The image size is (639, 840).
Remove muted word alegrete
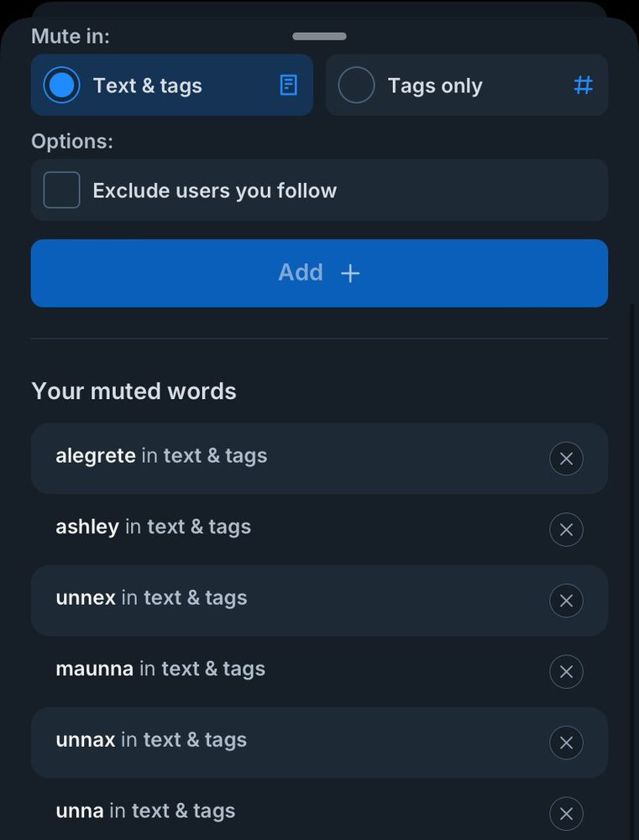click(566, 459)
